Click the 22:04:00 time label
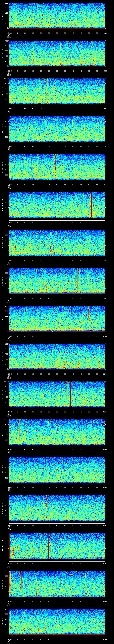 pyautogui.click(x=9, y=147)
